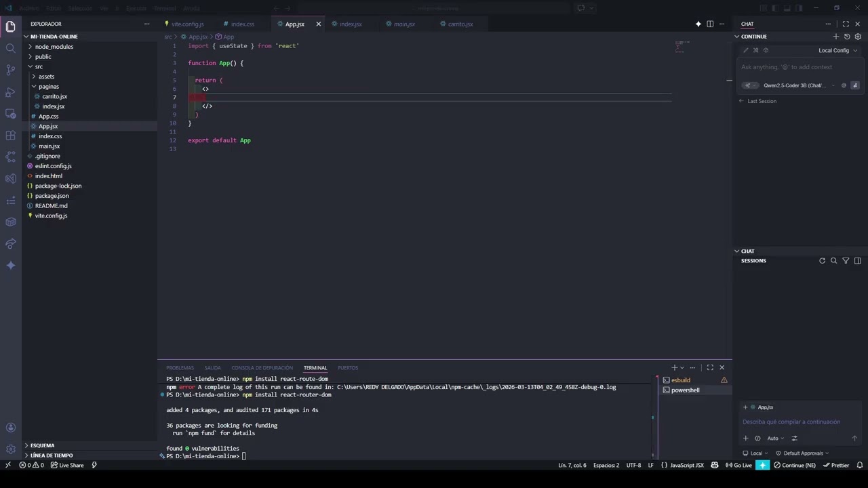Open the SALIDA panel tab
The width and height of the screenshot is (868, 488).
pyautogui.click(x=212, y=368)
